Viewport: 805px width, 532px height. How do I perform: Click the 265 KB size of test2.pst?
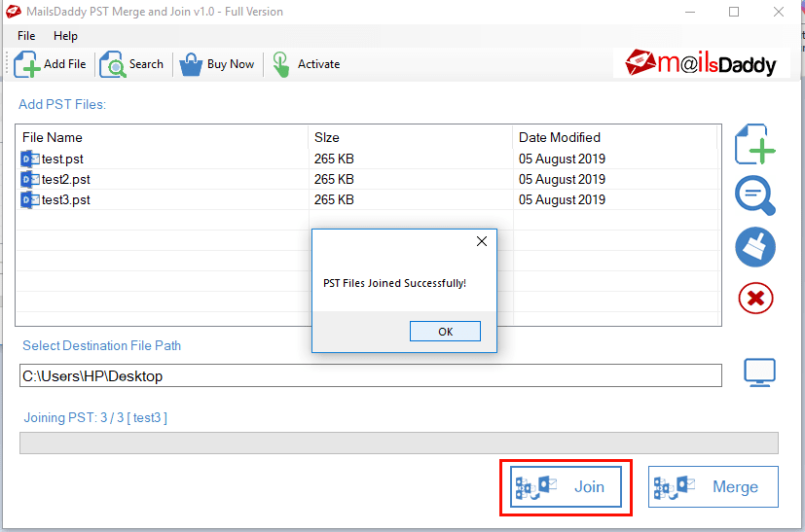coord(334,179)
